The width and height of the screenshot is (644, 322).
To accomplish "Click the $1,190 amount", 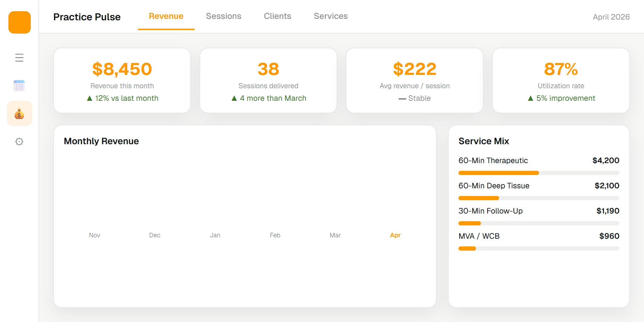I will (x=608, y=211).
